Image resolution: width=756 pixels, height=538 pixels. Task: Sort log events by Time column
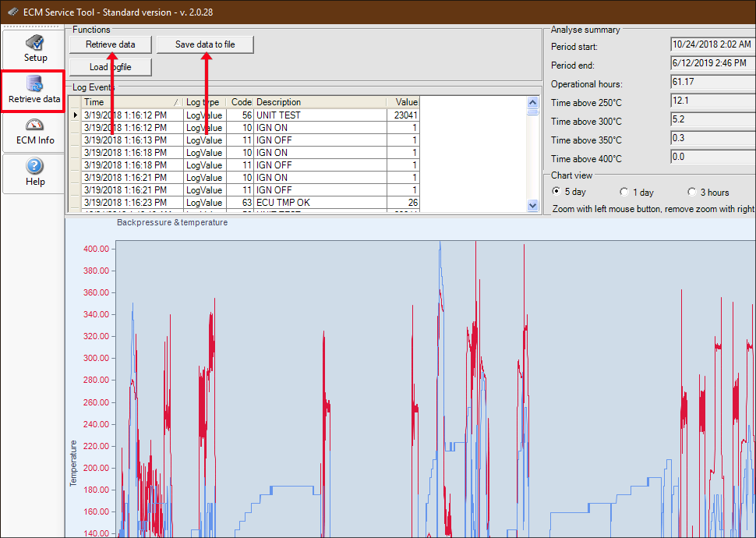pos(132,102)
